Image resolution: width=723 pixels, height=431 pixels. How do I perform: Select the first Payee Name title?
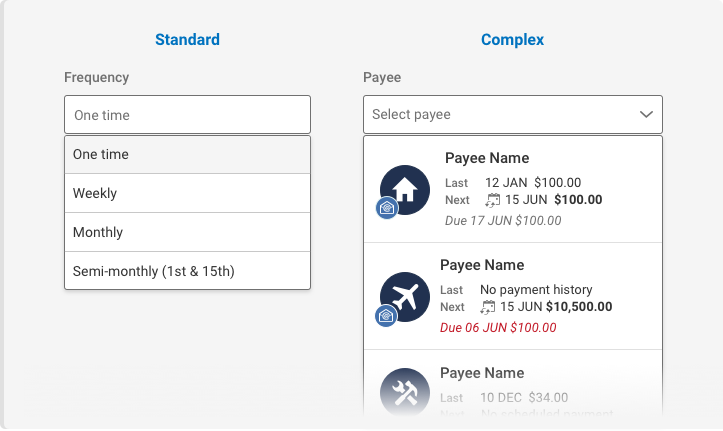(x=487, y=158)
